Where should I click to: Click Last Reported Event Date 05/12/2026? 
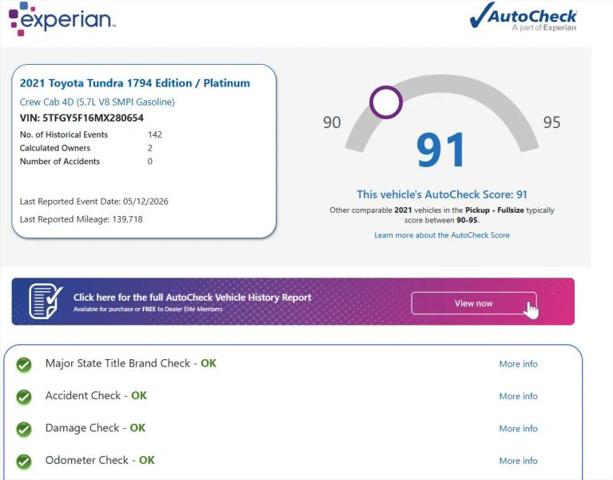[x=94, y=202]
